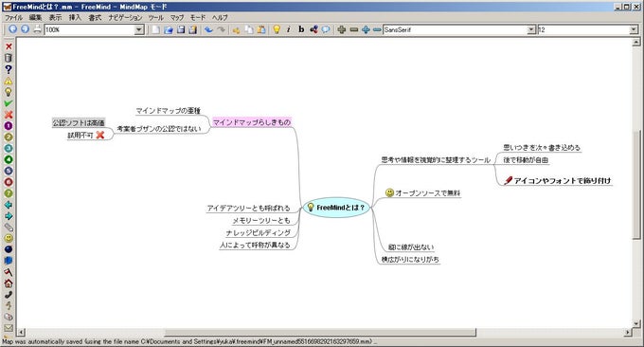Screen dimensions: 644x347
Task: Add the smiley face icon from sidebar
Action: click(x=9, y=238)
